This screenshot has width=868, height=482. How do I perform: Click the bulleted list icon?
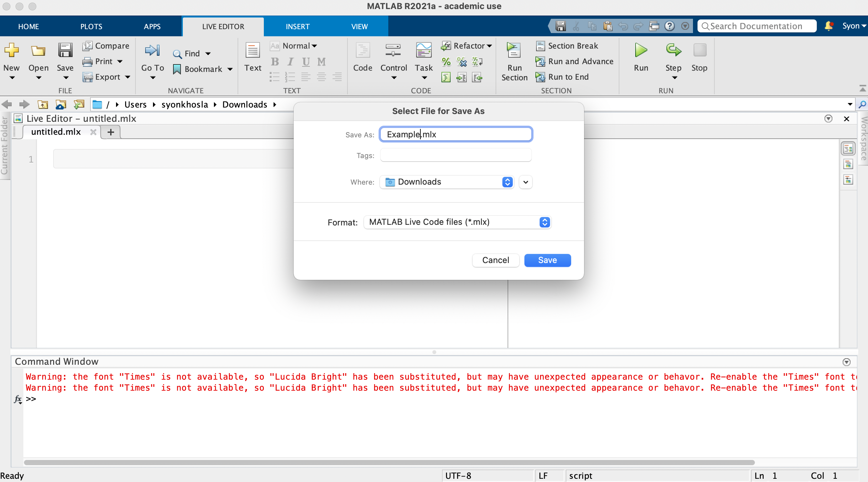pyautogui.click(x=275, y=77)
